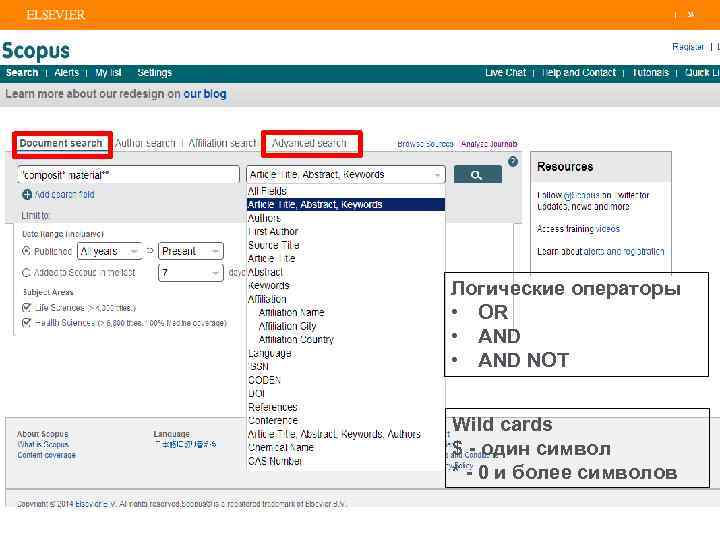Choose First Author in the field list
Image resolution: width=720 pixels, height=540 pixels.
[x=273, y=231]
